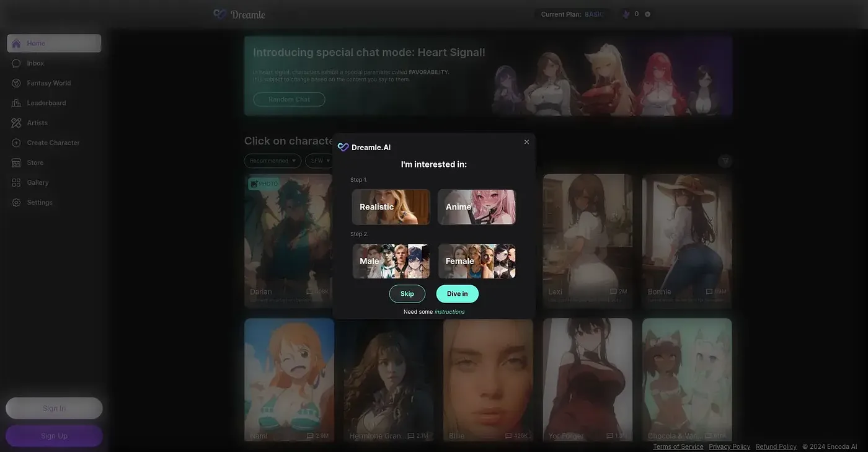Click the Artists sidebar icon

click(16, 123)
